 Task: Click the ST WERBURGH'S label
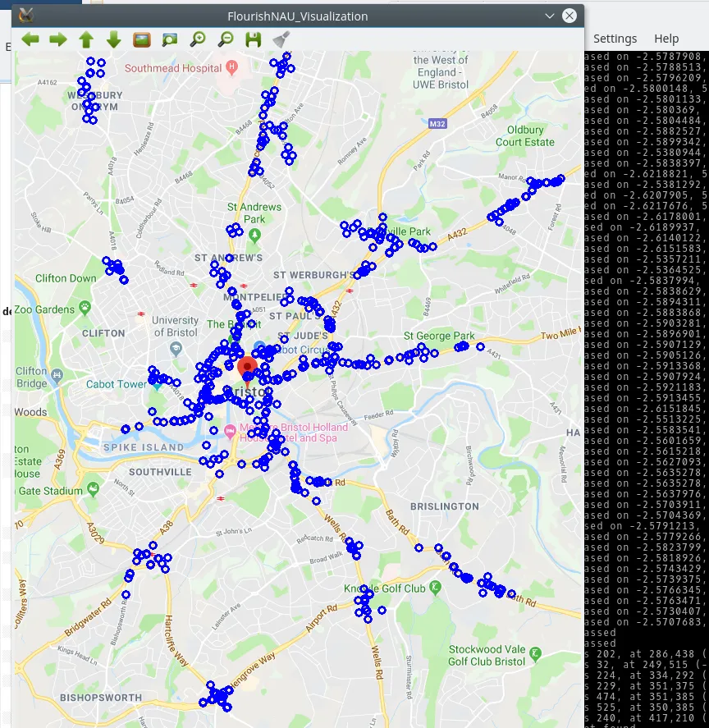coord(313,275)
